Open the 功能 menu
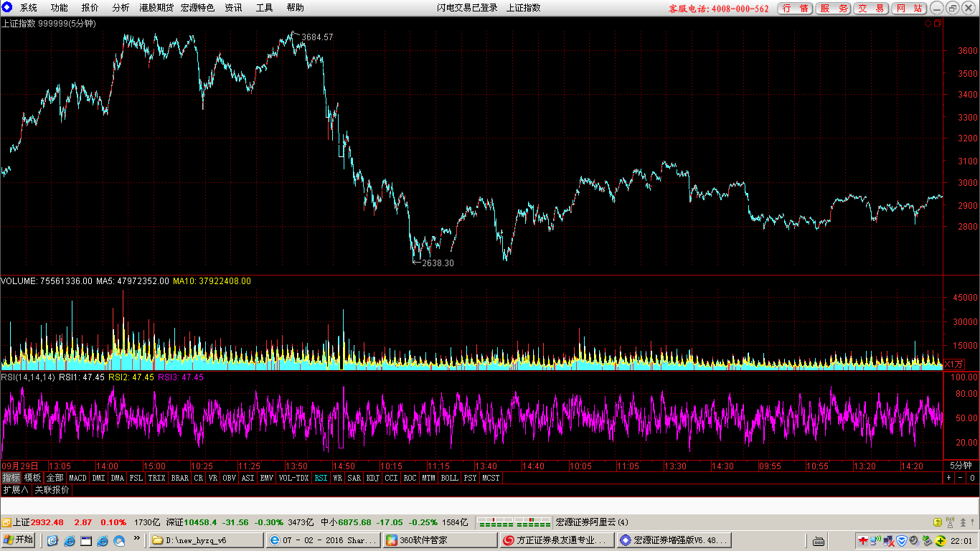The height and width of the screenshot is (551, 980). click(x=60, y=8)
